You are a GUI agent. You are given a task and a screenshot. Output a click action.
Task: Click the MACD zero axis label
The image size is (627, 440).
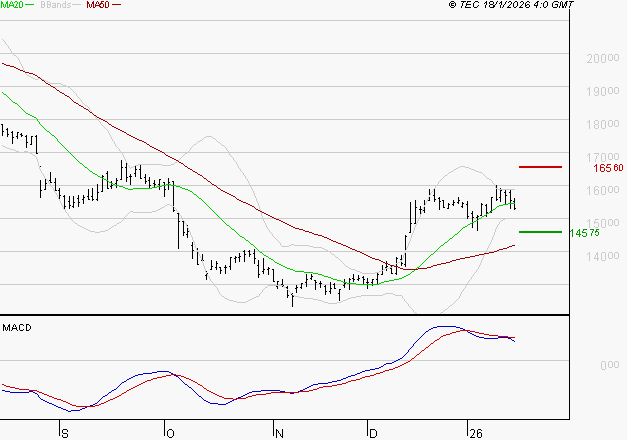(610, 365)
